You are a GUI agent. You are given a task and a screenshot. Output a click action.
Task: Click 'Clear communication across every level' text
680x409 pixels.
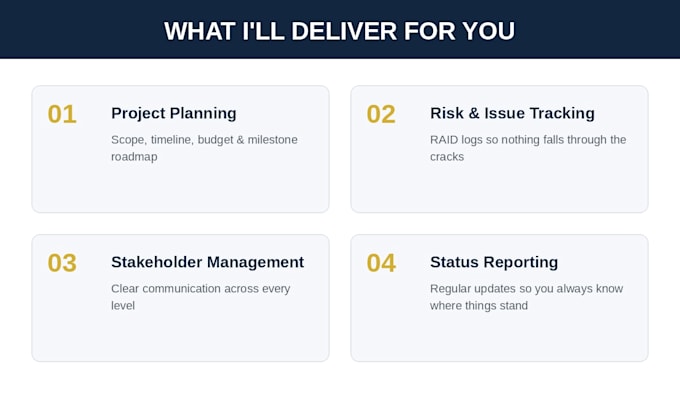tap(200, 297)
